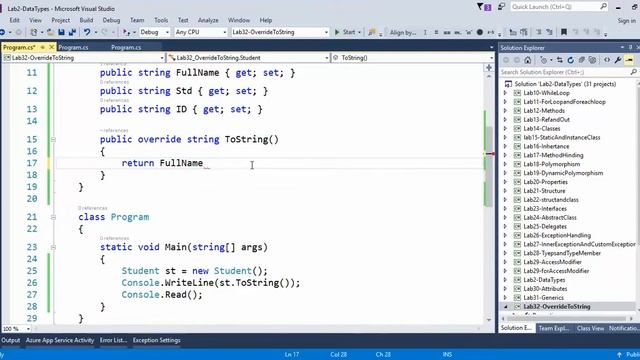Image resolution: width=640 pixels, height=360 pixels.
Task: Select the Lab16-Inhertance project
Action: coord(546,146)
